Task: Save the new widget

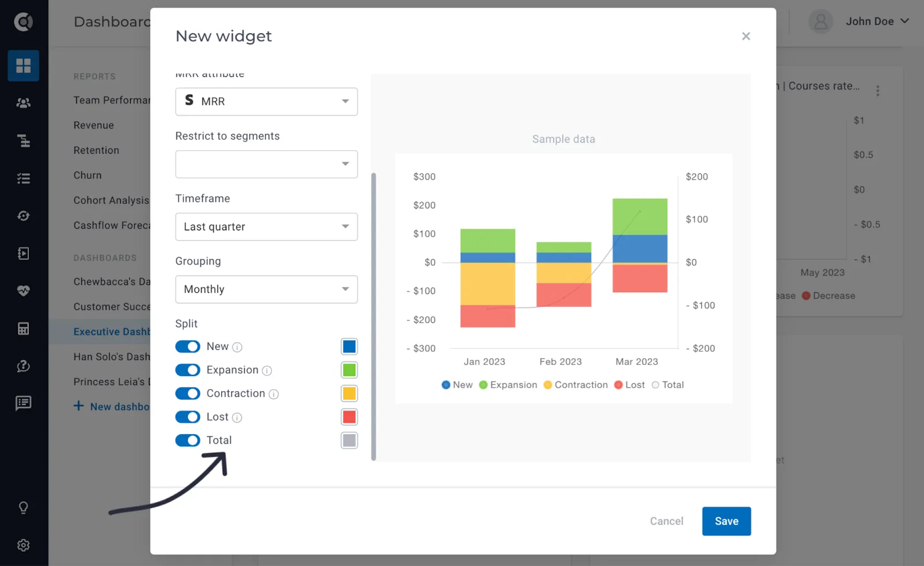Action: point(726,521)
